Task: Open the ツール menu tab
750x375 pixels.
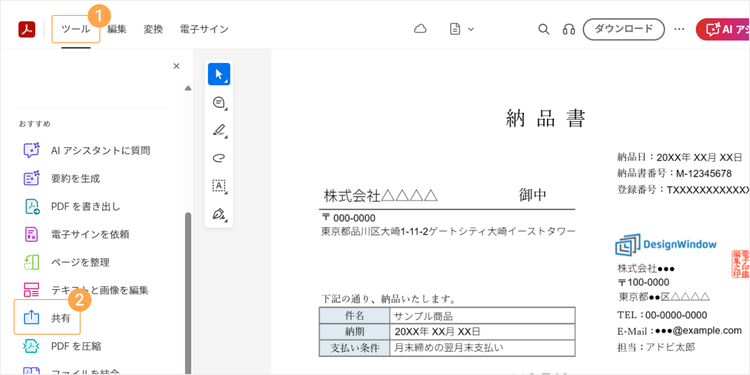Action: tap(76, 30)
